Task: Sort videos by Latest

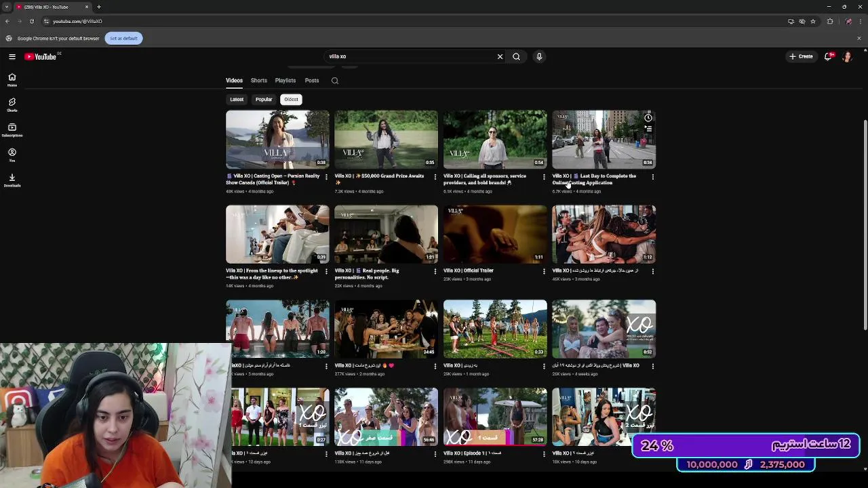Action: coord(237,100)
